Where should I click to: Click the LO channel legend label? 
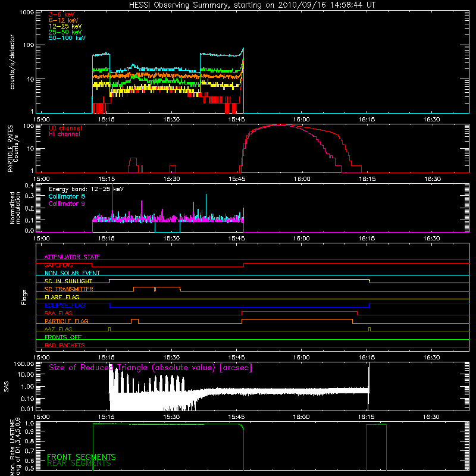(x=65, y=128)
